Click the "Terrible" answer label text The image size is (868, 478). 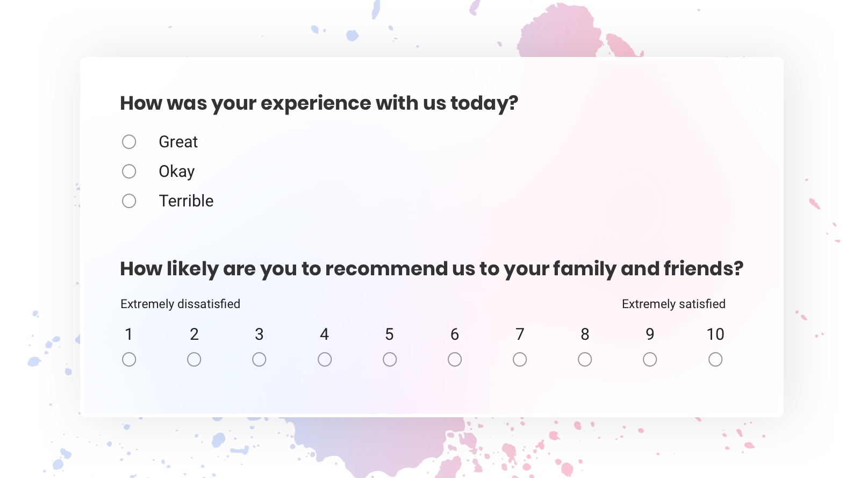pyautogui.click(x=185, y=201)
